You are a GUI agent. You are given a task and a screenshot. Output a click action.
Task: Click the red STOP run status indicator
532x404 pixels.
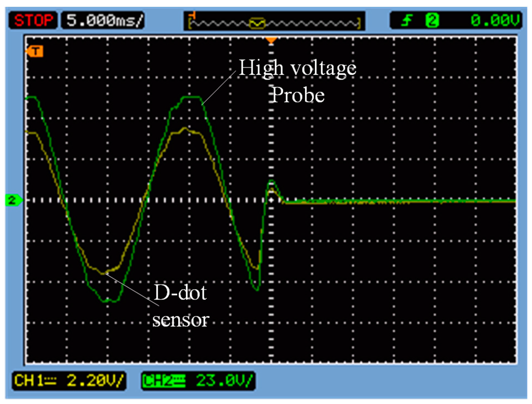pos(33,20)
